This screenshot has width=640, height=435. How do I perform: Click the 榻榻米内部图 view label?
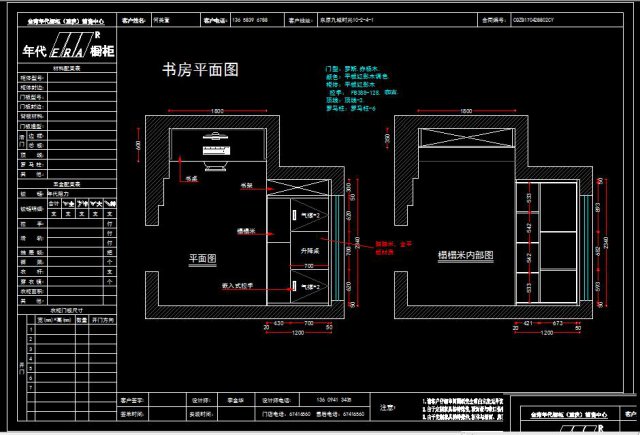[465, 256]
